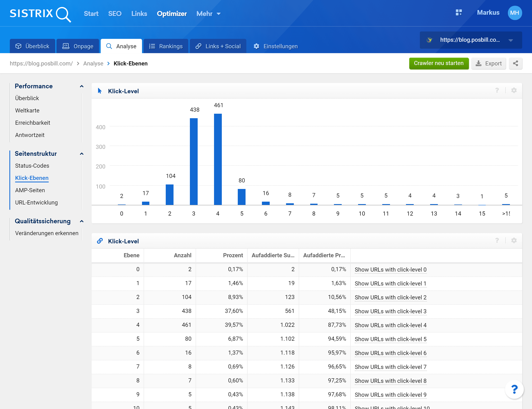Click Crawler neu starten button
The image size is (532, 409).
point(439,64)
